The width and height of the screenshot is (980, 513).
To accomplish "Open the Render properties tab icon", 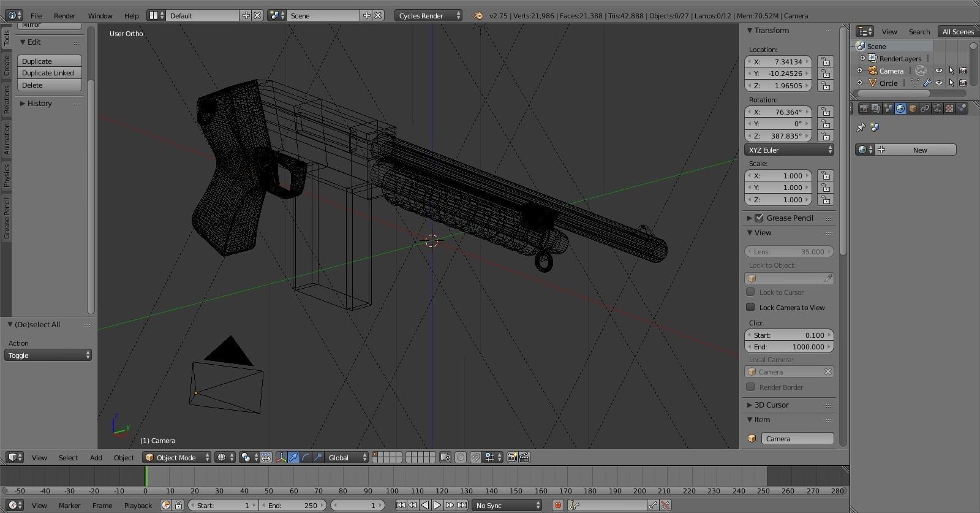I will coord(864,108).
